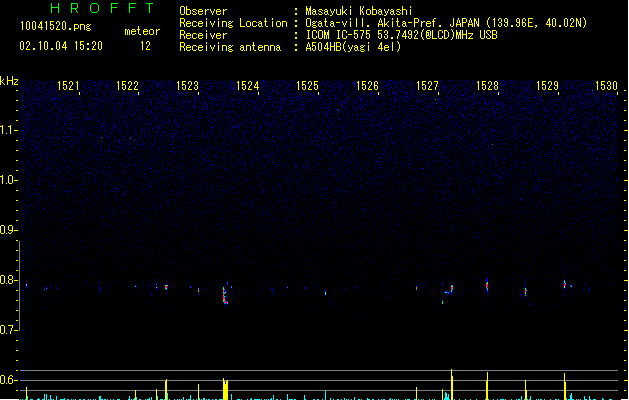This screenshot has width=629, height=400.
Task: Click observer name Masayuki Kobayashi
Action: click(359, 11)
